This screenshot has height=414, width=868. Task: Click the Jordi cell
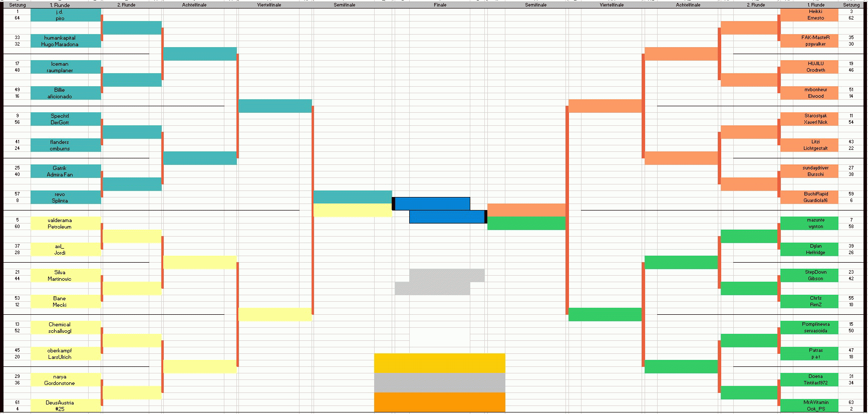point(66,253)
